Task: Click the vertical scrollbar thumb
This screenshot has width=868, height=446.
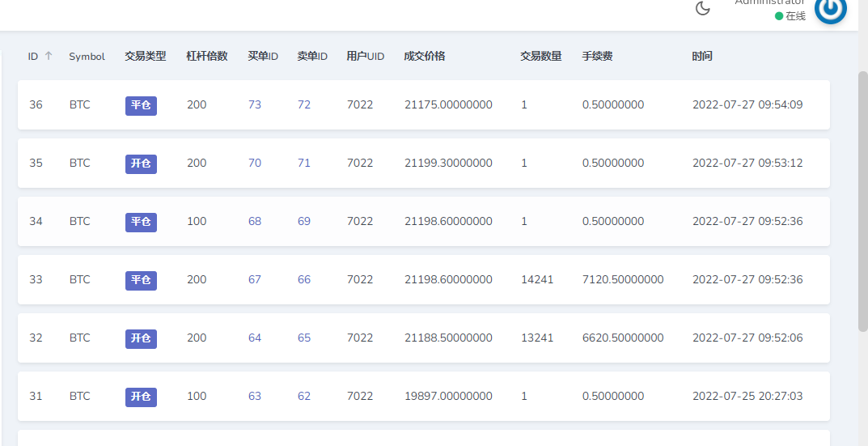Action: pyautogui.click(x=862, y=200)
